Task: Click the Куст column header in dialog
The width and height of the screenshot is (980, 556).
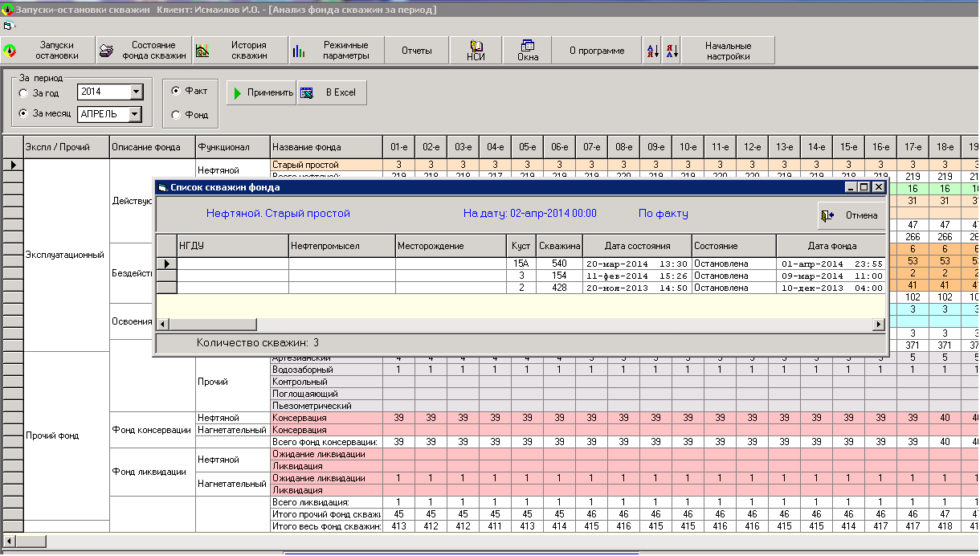Action: click(x=521, y=245)
